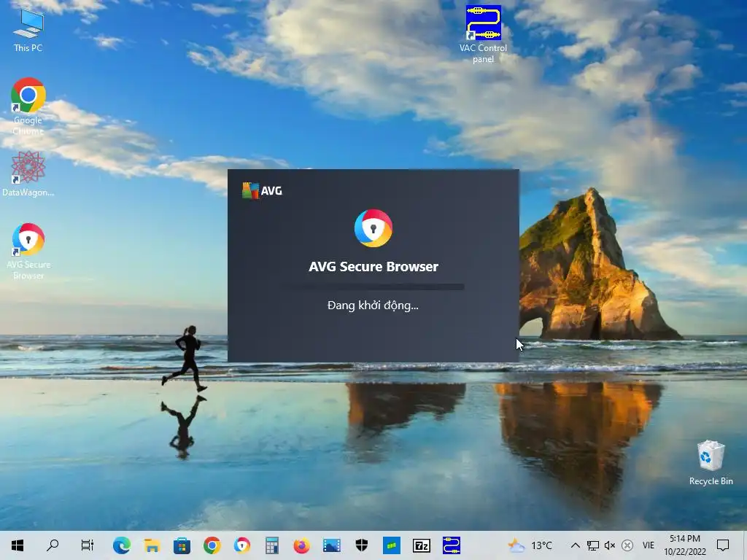
Task: Open DataWagon desktop shortcut
Action: click(x=28, y=174)
